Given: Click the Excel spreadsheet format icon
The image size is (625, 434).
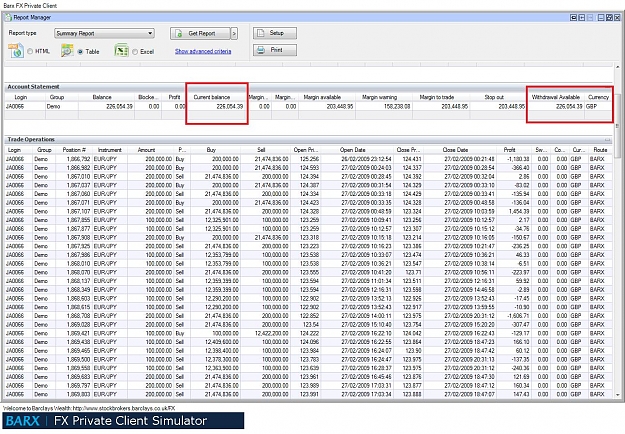Looking at the screenshot, I should [121, 51].
